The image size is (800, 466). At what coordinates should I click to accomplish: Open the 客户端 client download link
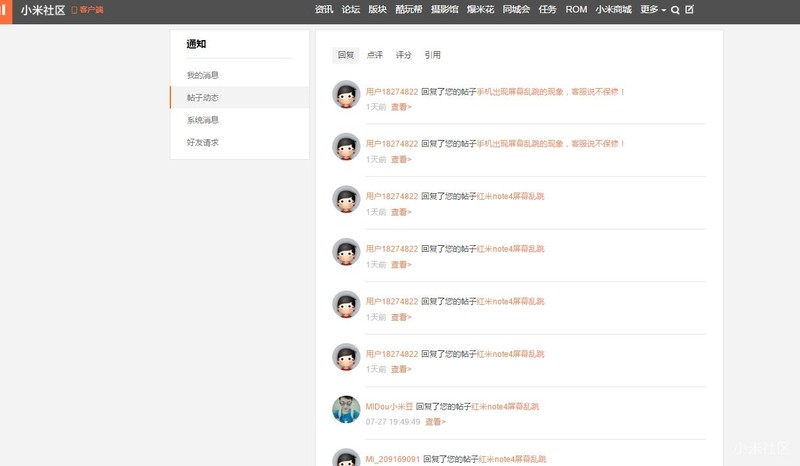88,10
